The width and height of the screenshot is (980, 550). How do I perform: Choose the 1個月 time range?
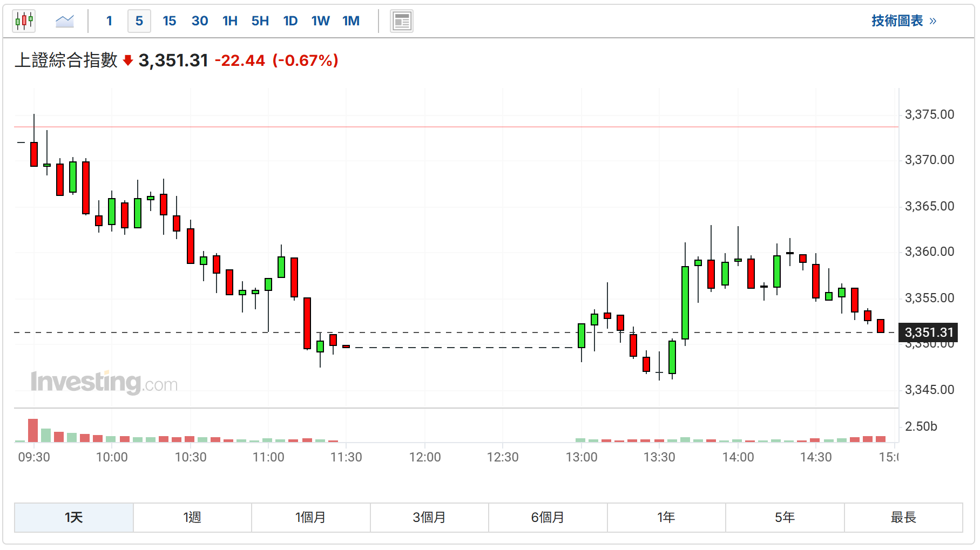311,518
